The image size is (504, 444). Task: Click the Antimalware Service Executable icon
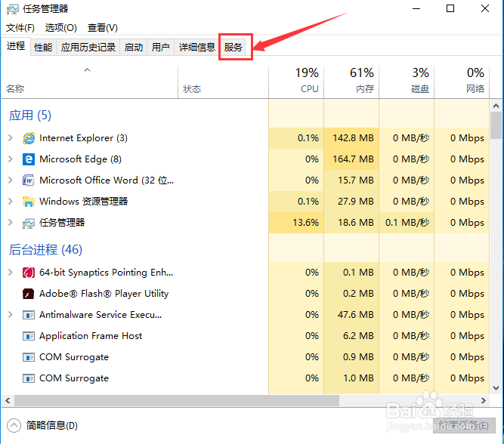(29, 315)
